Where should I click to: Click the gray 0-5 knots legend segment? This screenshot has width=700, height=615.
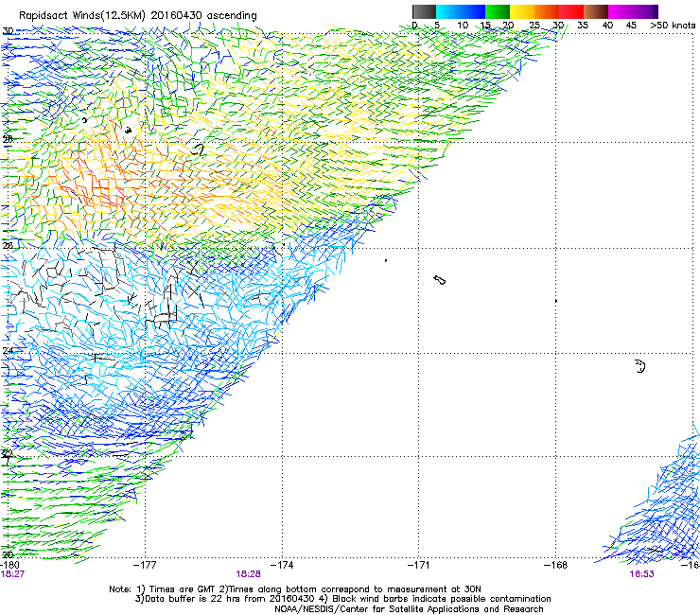(424, 11)
